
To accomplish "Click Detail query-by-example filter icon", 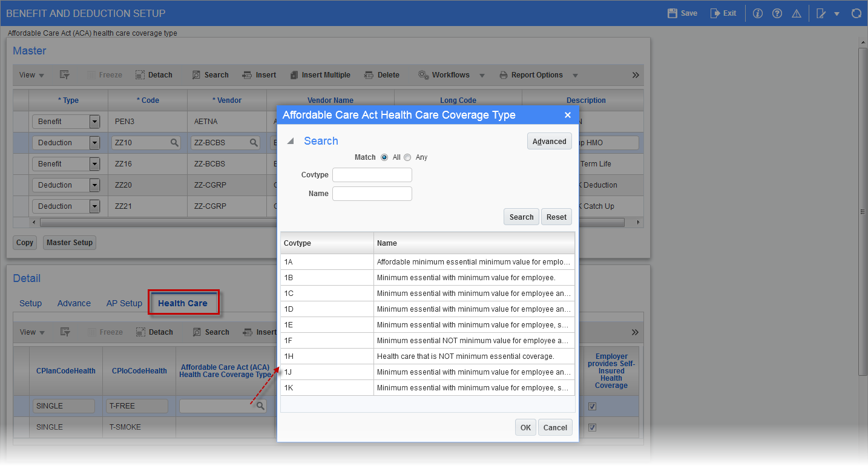I will pos(65,332).
